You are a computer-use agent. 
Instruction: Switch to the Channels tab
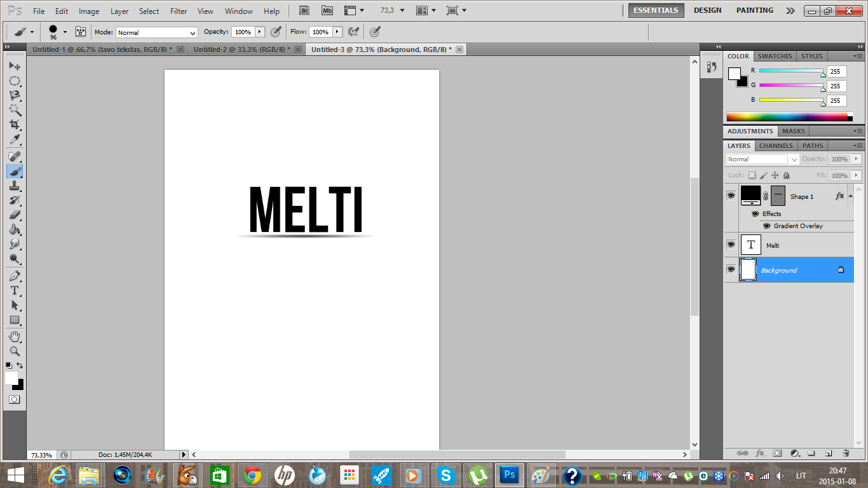[776, 146]
